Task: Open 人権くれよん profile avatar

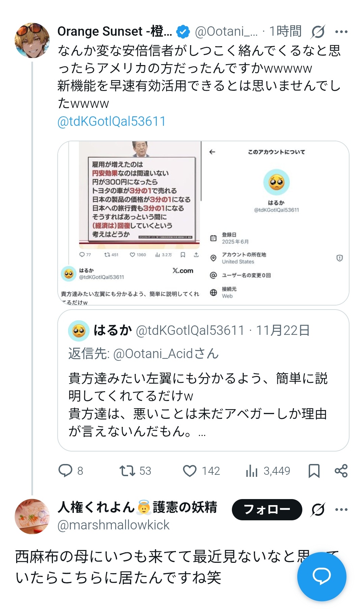Action: pos(32,516)
